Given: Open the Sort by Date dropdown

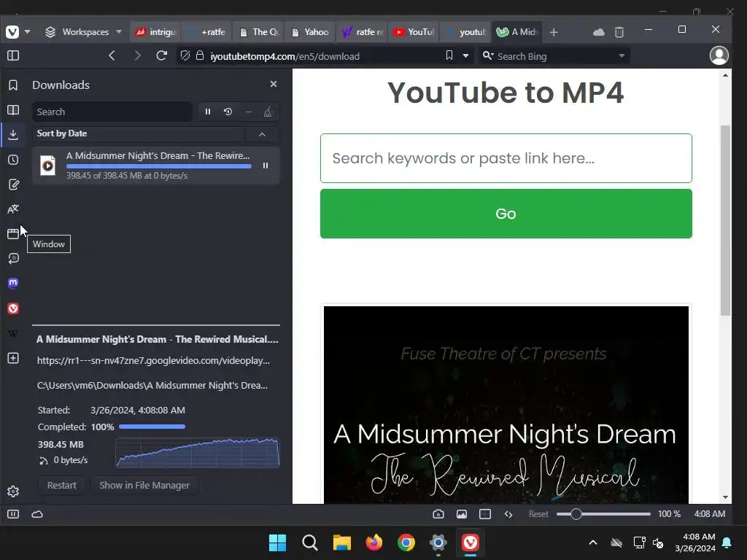Looking at the screenshot, I should pyautogui.click(x=138, y=134).
